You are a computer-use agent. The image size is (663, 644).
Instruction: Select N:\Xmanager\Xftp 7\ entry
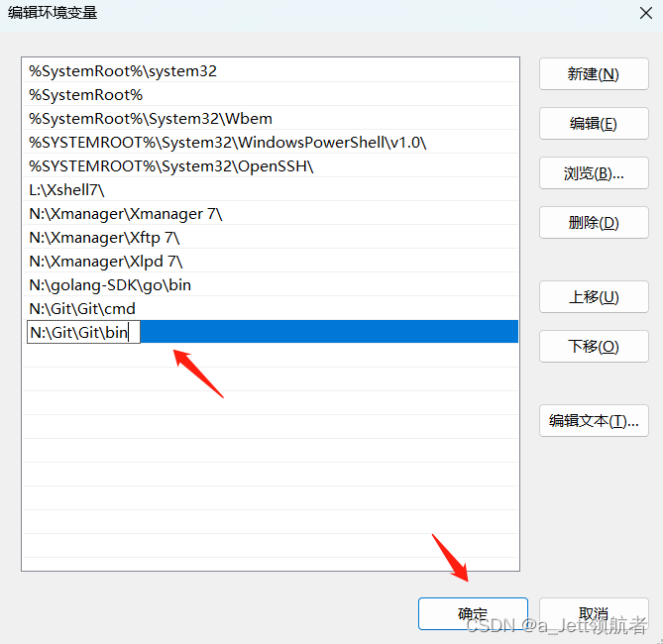[x=271, y=237]
